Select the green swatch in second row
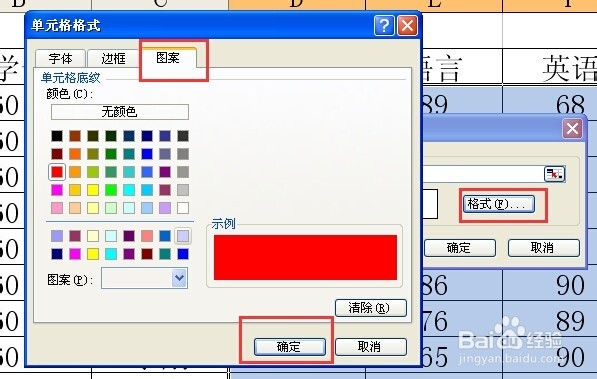 (111, 154)
